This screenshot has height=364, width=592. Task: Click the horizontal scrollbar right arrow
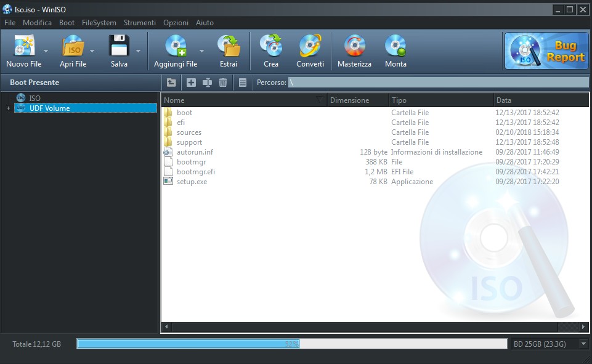pyautogui.click(x=583, y=326)
